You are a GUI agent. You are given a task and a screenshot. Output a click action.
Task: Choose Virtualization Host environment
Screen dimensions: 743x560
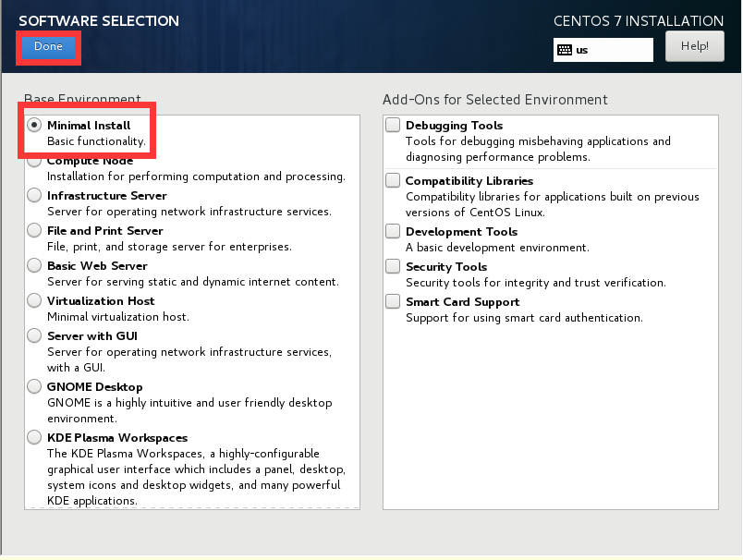35,301
